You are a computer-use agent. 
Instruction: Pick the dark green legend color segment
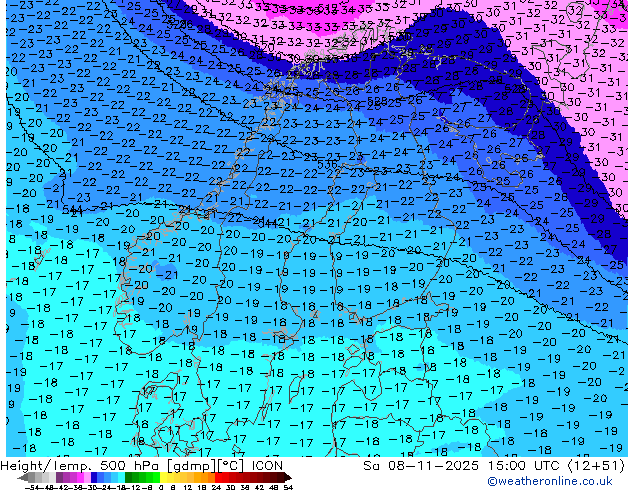(x=128, y=477)
